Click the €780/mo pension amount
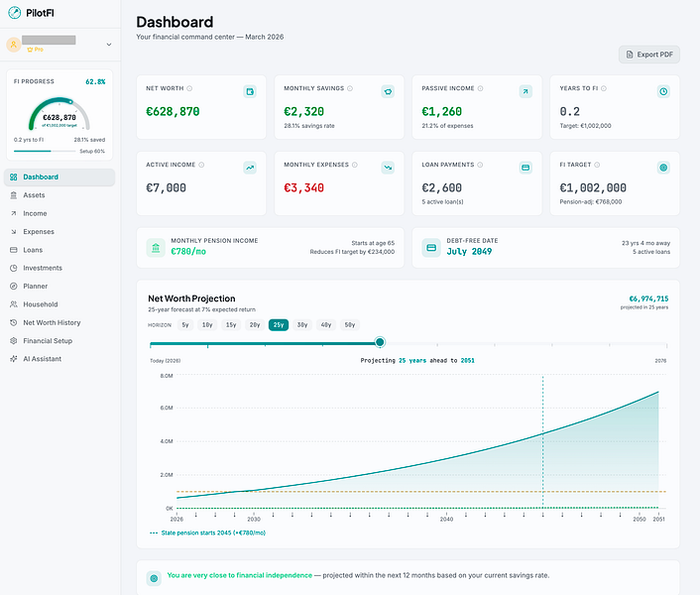The width and height of the screenshot is (700, 595). (188, 252)
